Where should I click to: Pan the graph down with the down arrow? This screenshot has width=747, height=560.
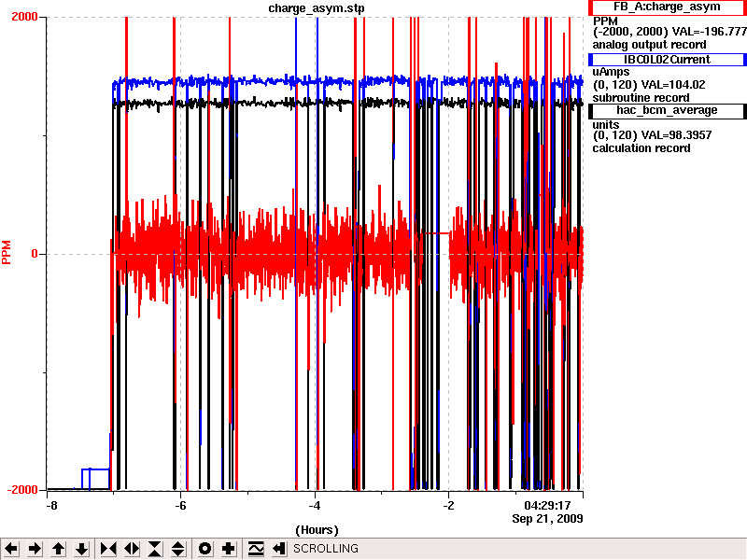[81, 549]
